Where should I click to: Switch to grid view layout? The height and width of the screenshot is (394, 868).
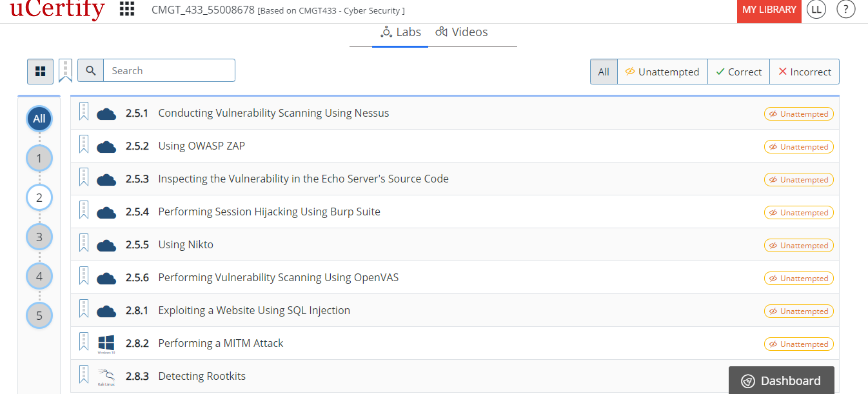click(x=40, y=72)
